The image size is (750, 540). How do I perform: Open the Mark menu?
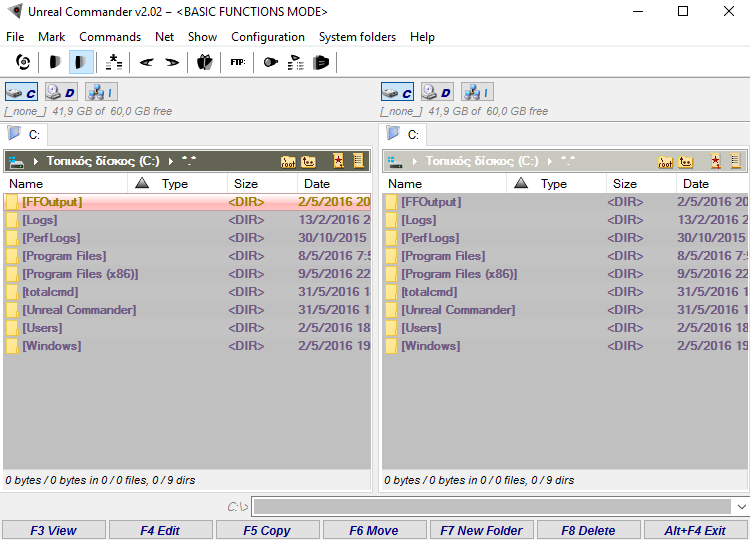[x=51, y=37]
